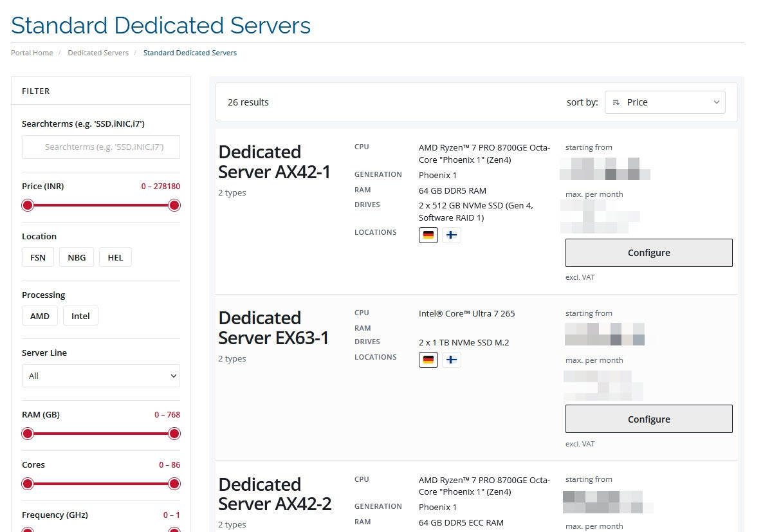Click the sort icon beside Price
The width and height of the screenshot is (772, 532).
pos(616,102)
